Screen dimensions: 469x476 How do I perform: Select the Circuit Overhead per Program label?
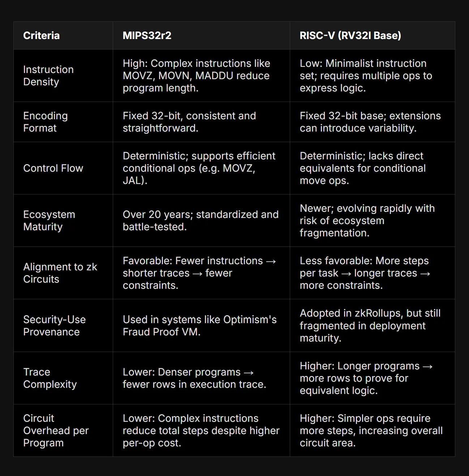click(56, 430)
